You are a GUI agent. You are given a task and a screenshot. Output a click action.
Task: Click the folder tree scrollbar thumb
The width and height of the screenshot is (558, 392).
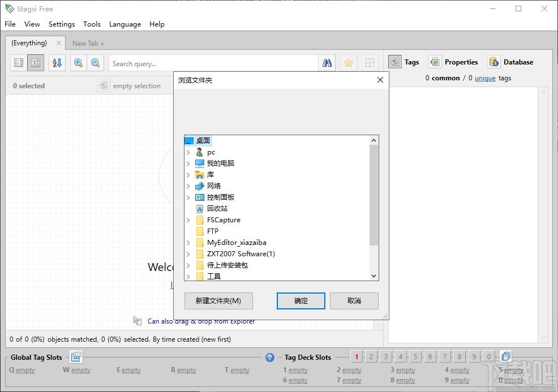[374, 195]
